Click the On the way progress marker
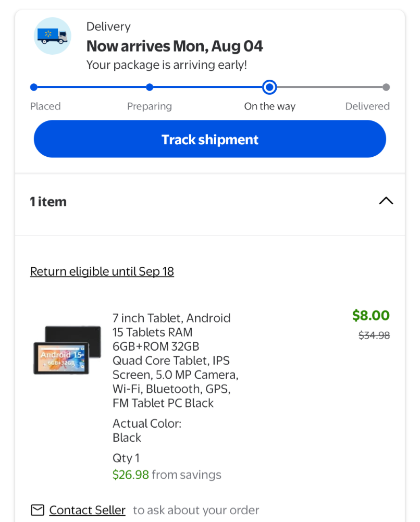The image size is (420, 522). (x=269, y=88)
